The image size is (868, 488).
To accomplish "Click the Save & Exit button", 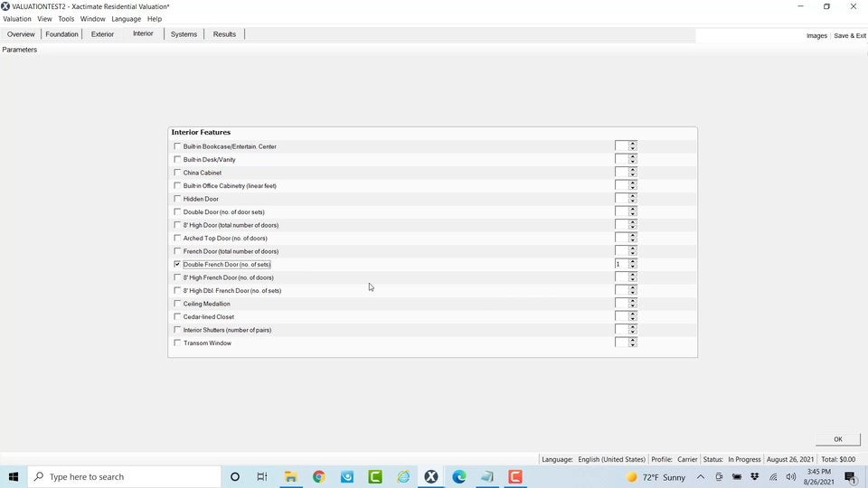I will coord(849,35).
